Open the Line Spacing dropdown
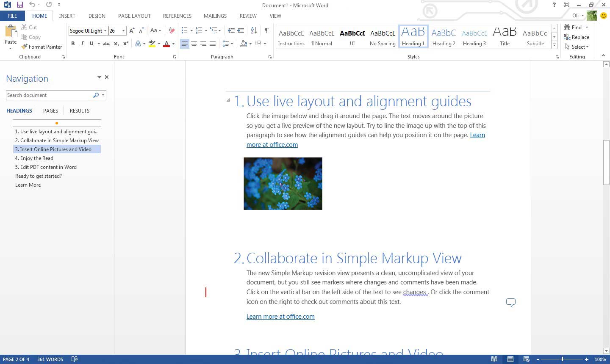 point(228,44)
